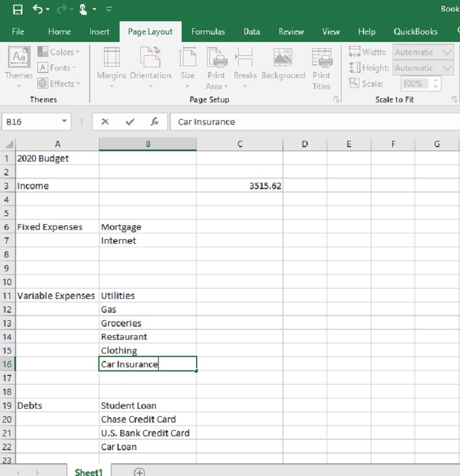The height and width of the screenshot is (476, 460).
Task: Open the Help tab
Action: (367, 32)
